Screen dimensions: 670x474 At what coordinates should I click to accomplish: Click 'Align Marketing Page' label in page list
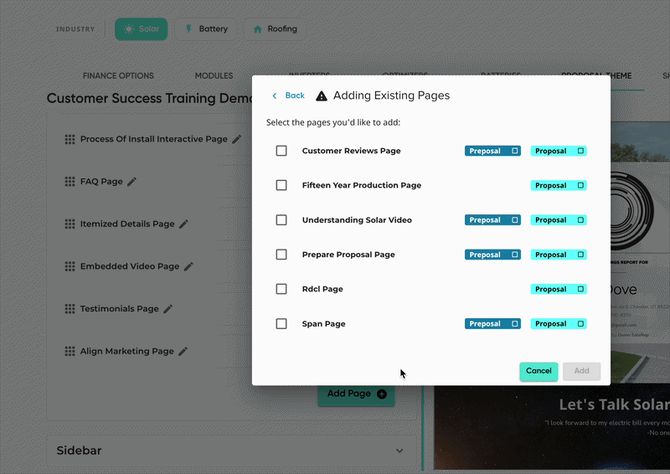click(x=127, y=351)
